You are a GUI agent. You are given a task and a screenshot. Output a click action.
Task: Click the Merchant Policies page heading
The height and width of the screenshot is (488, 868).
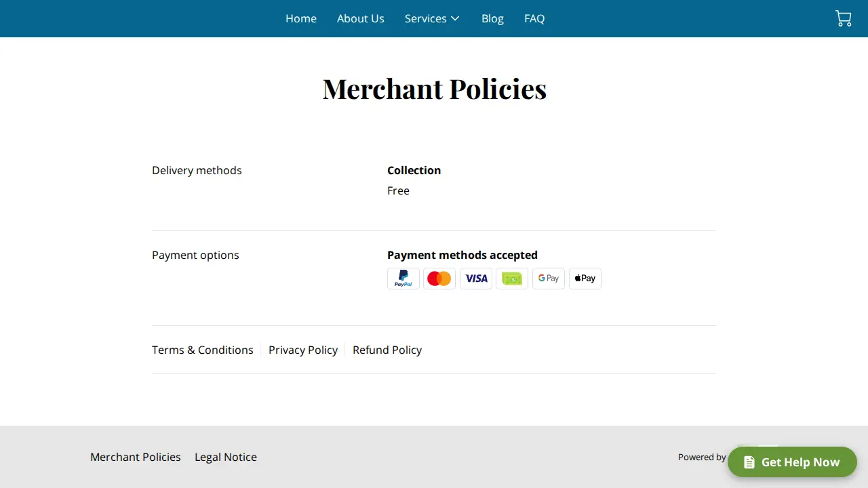click(435, 89)
